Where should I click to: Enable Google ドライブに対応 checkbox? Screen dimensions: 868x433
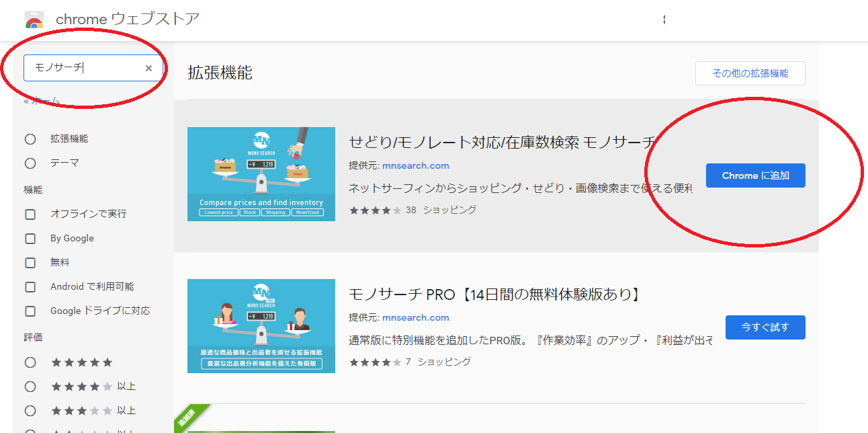pyautogui.click(x=30, y=311)
